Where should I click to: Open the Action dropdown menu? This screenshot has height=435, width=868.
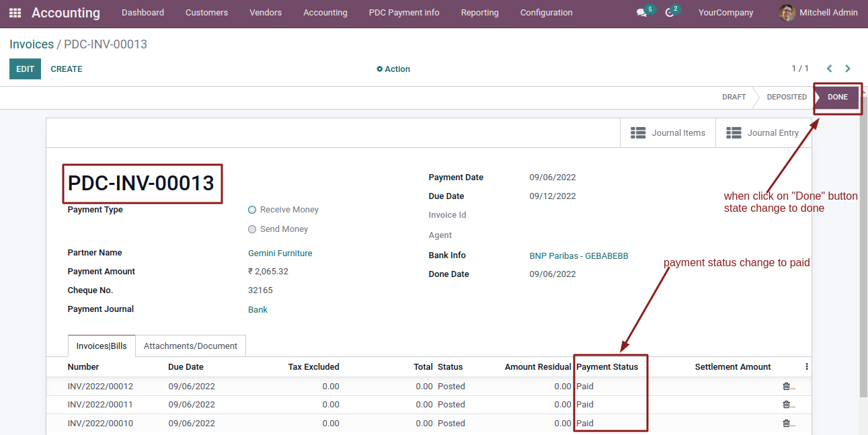pyautogui.click(x=393, y=69)
